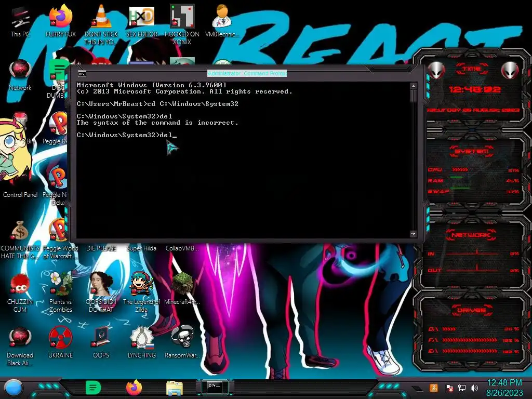Open the Minecraft4Fr grass block icon
The image size is (532, 399).
182,288
